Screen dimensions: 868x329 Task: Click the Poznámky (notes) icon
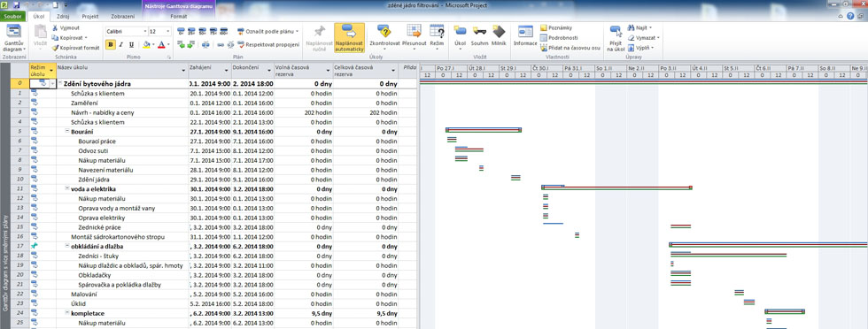pyautogui.click(x=544, y=27)
